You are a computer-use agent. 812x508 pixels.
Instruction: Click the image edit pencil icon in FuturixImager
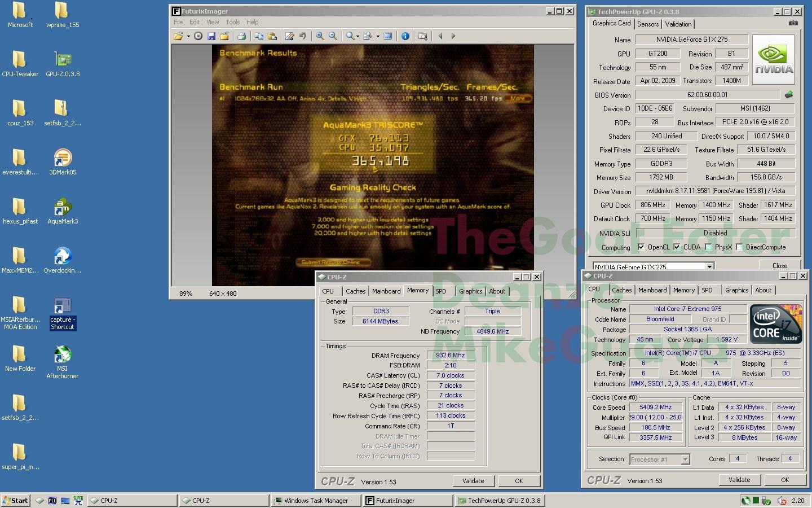tap(290, 36)
